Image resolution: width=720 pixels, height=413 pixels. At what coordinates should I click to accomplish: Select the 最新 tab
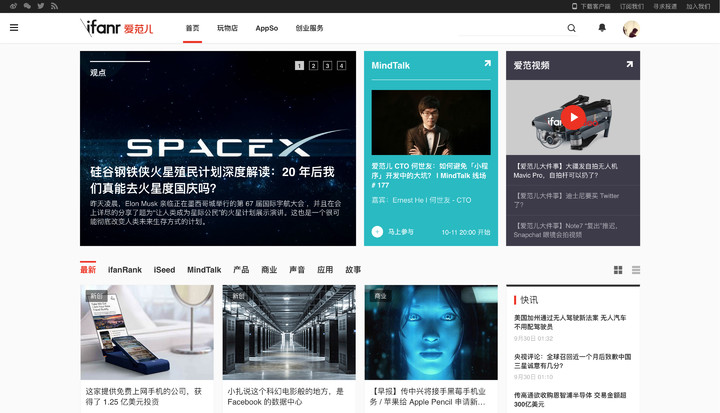coord(88,270)
